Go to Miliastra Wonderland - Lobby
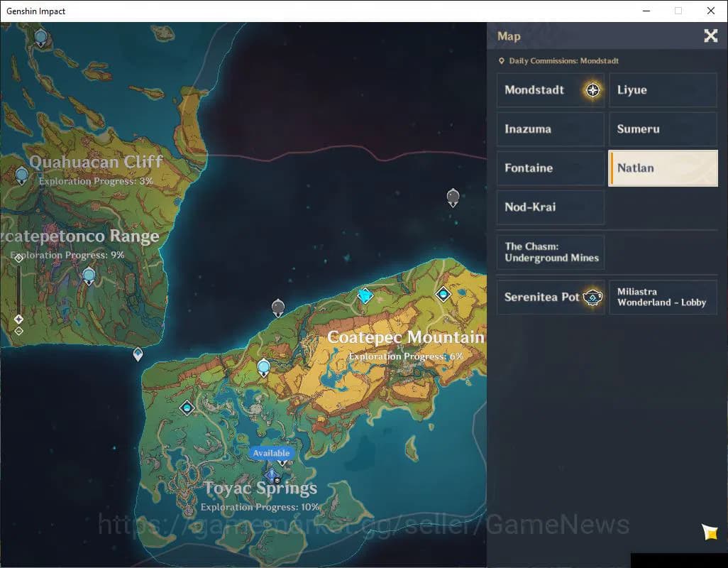The width and height of the screenshot is (728, 568). pyautogui.click(x=663, y=297)
